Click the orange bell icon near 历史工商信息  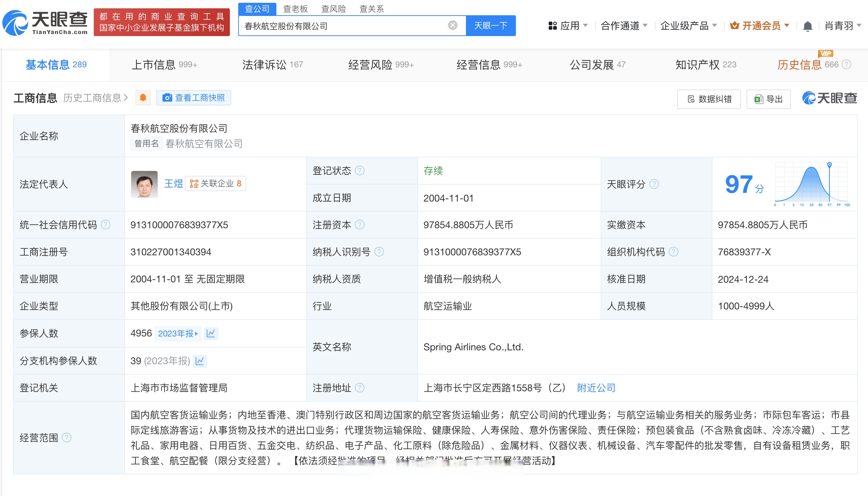click(142, 98)
